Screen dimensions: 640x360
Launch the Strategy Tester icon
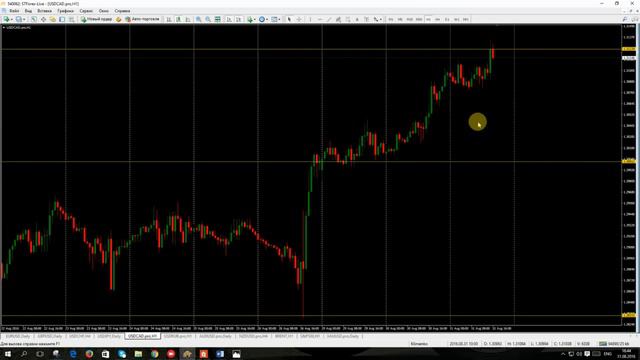[x=71, y=19]
